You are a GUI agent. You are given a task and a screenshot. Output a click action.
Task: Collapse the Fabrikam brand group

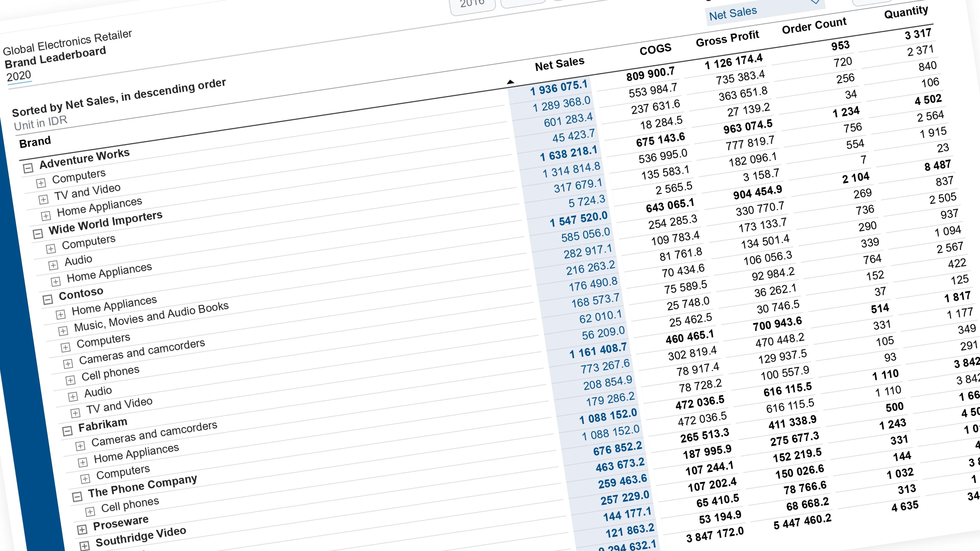tap(67, 431)
